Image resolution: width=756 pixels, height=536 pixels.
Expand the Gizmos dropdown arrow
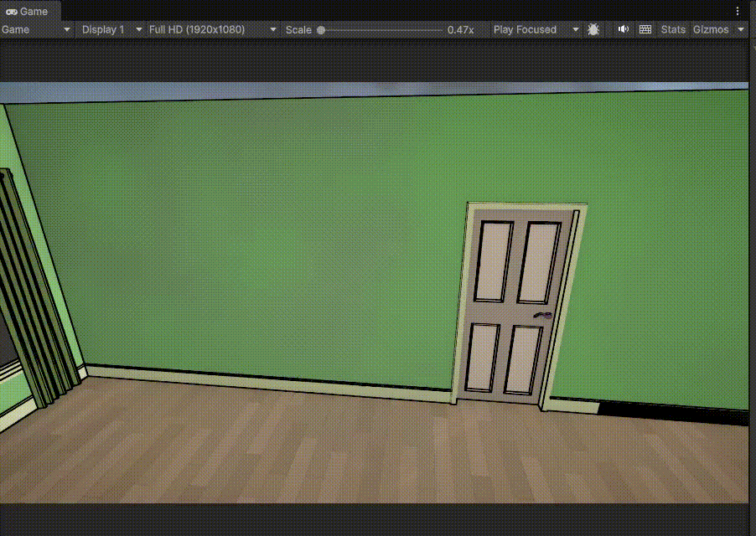point(741,29)
